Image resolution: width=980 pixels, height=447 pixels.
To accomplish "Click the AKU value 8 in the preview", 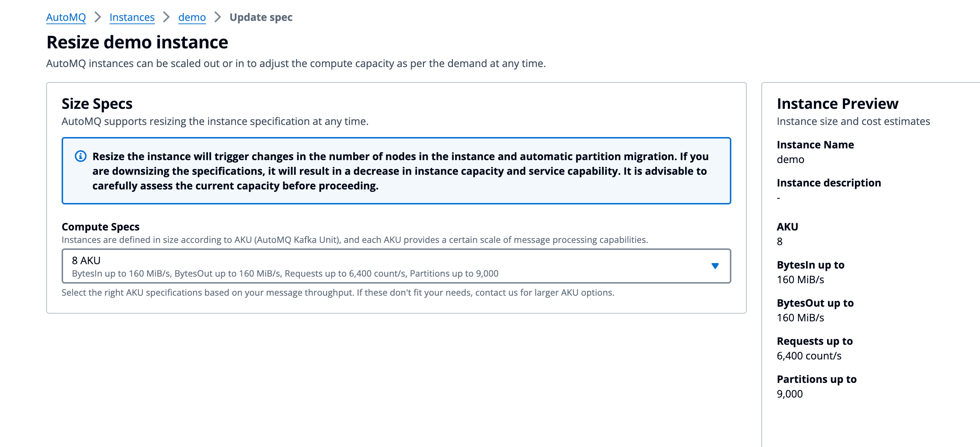I will point(779,241).
